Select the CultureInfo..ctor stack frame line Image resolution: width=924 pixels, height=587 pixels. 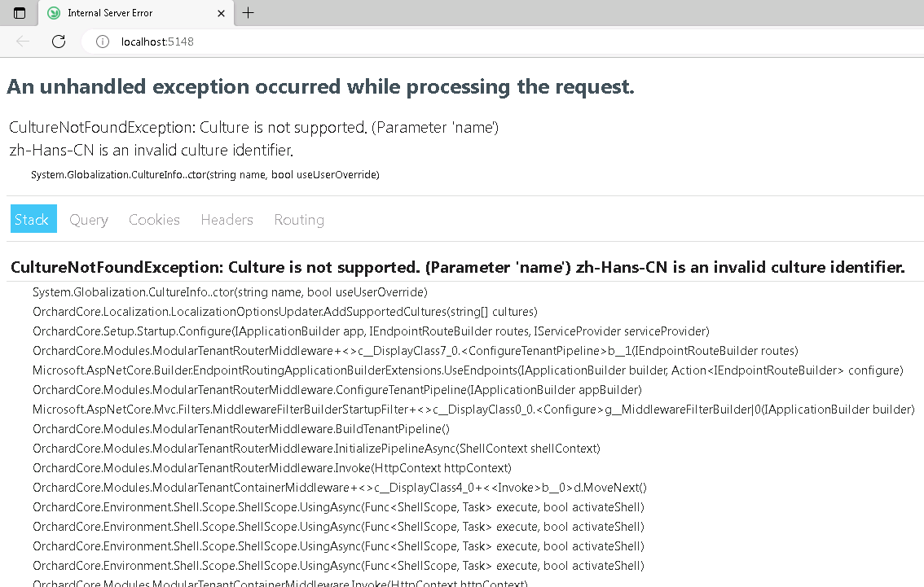coord(229,292)
